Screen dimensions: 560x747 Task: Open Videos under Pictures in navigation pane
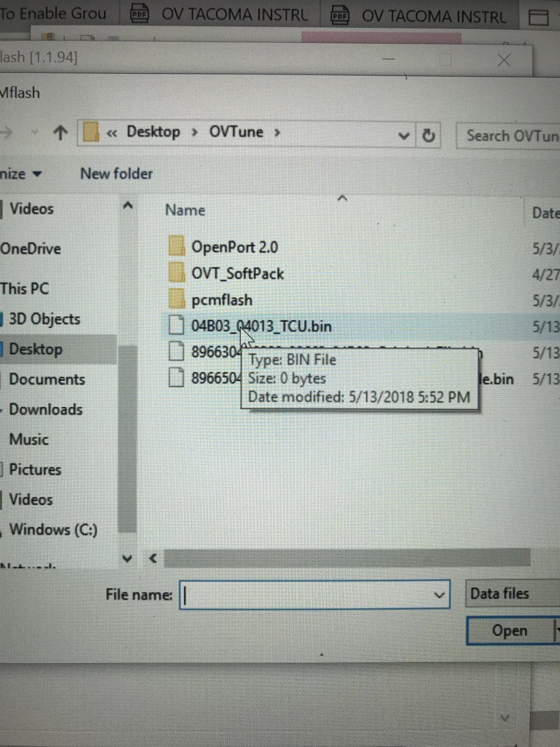pyautogui.click(x=30, y=500)
